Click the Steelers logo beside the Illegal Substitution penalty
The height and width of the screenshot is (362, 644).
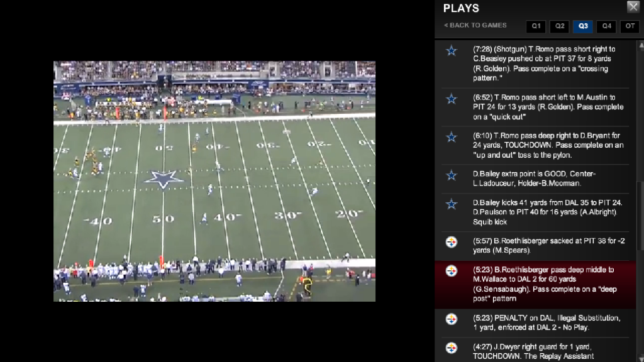452,319
